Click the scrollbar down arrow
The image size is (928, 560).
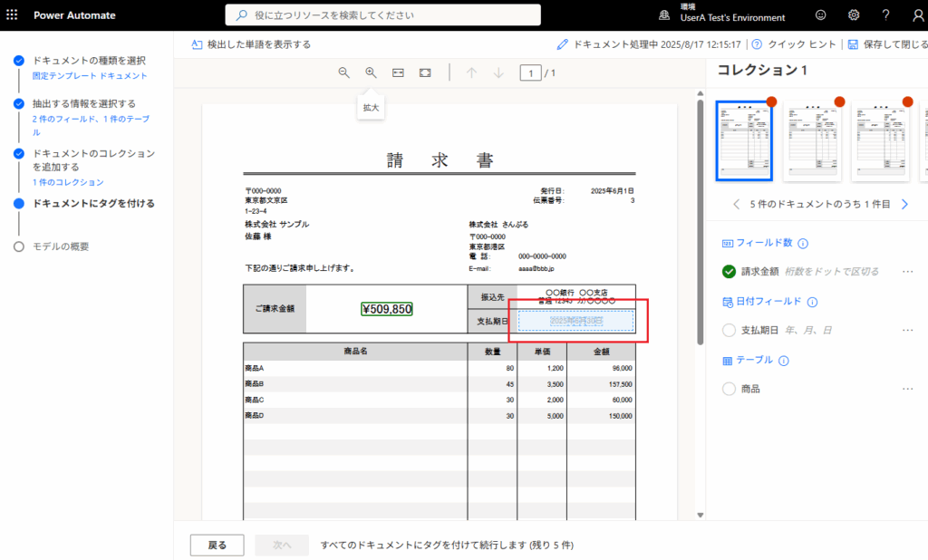[701, 515]
